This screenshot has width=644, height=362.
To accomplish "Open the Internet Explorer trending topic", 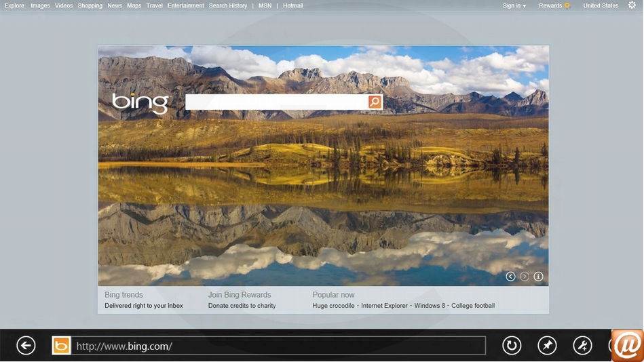I will point(384,306).
